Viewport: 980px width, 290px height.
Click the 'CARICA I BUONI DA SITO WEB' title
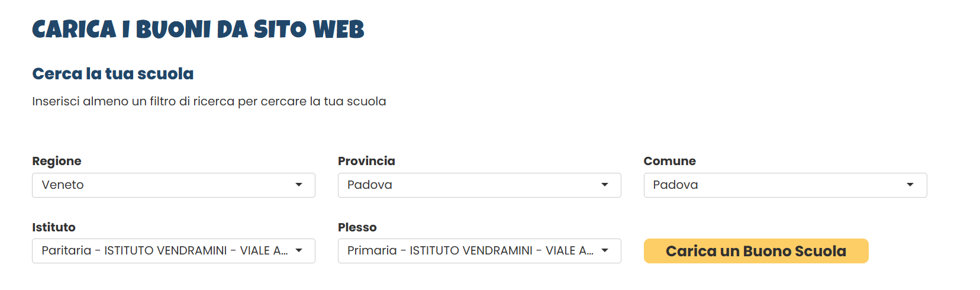(198, 30)
